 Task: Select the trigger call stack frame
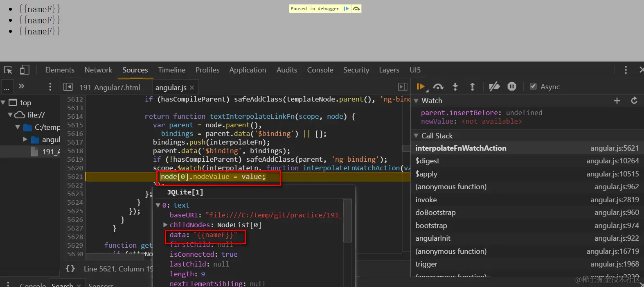pyautogui.click(x=527, y=264)
